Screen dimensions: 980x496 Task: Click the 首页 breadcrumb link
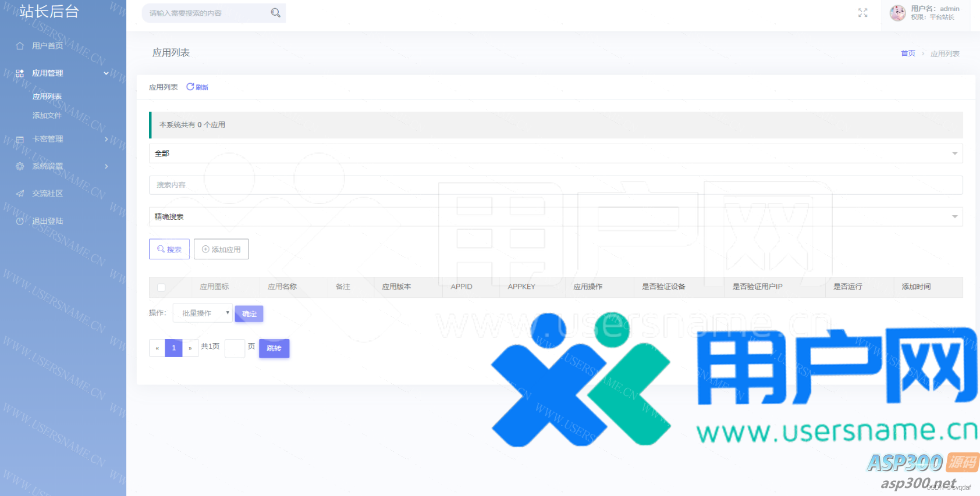(908, 53)
